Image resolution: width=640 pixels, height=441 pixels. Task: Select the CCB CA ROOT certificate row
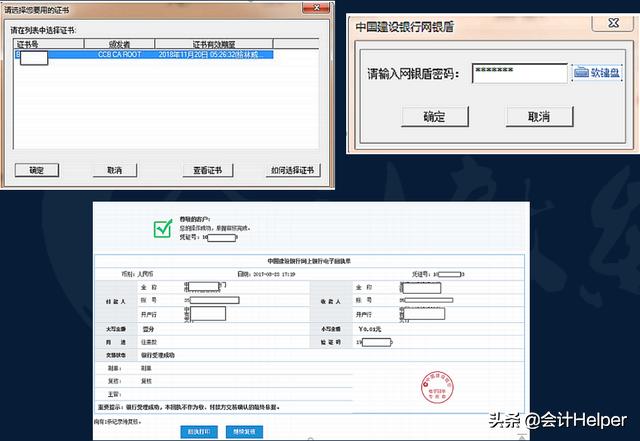click(144, 54)
